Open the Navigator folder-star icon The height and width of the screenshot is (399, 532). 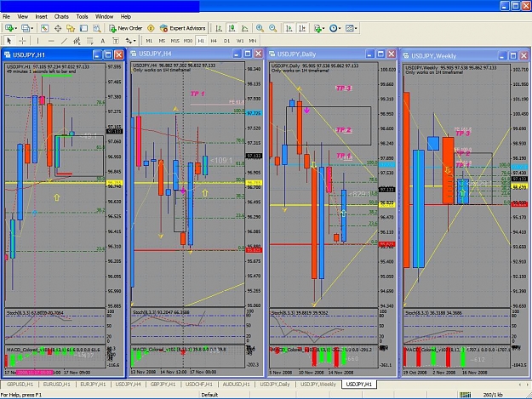click(71, 28)
